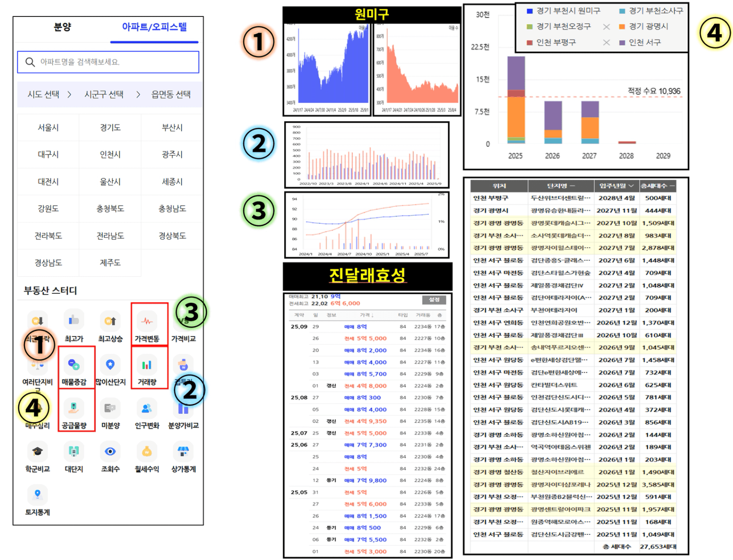Click the 두산위브더센트럴 complex row
The width and height of the screenshot is (733, 560).
573,198
